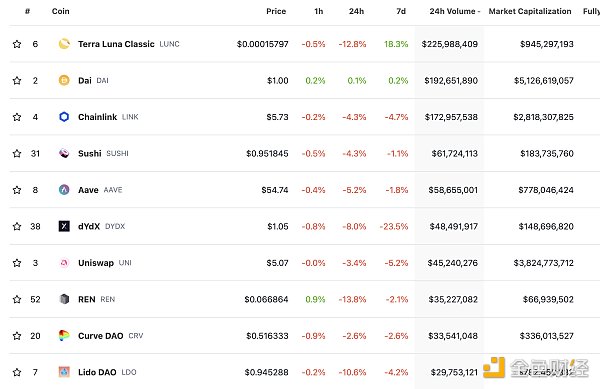The height and width of the screenshot is (389, 600).
Task: Click the Sushi coin logo icon
Action: [64, 153]
